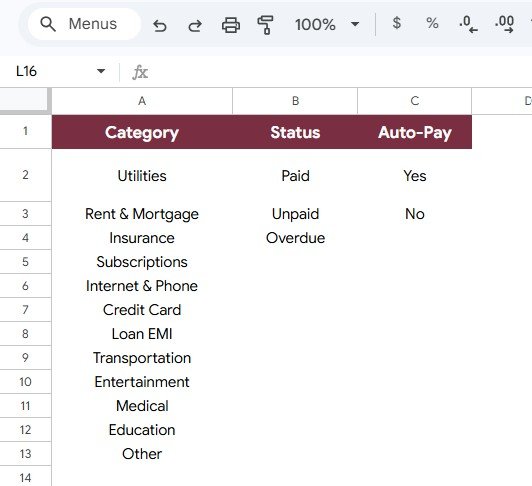
Task: Click the Auto-Pay header cell
Action: 414,132
